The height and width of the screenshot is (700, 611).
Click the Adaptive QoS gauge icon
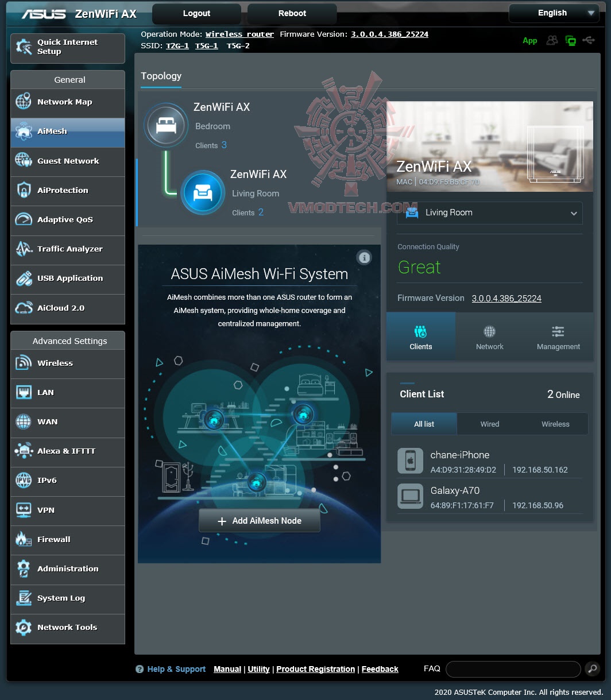pos(24,219)
